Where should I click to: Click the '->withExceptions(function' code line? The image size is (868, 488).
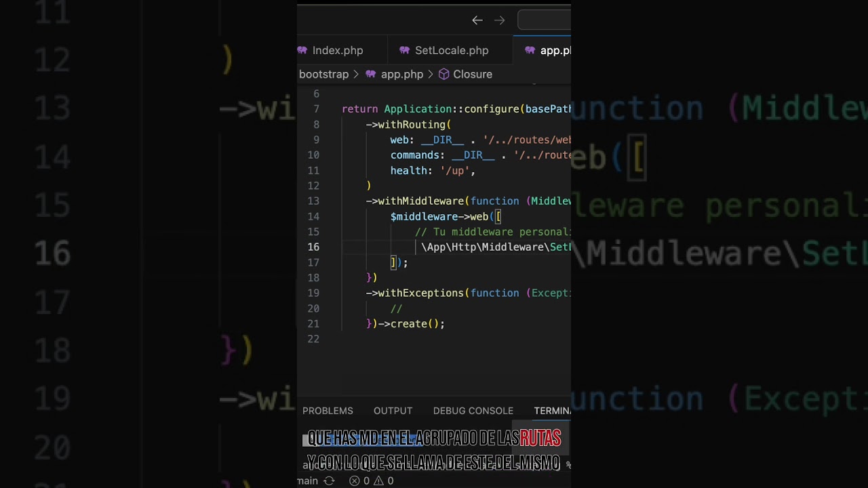(x=468, y=293)
